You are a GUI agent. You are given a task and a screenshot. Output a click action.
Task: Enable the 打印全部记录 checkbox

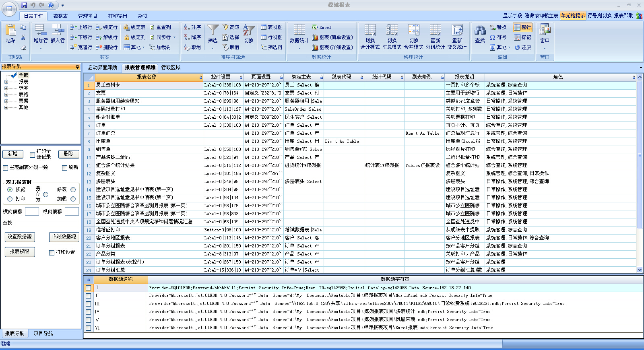point(33,155)
